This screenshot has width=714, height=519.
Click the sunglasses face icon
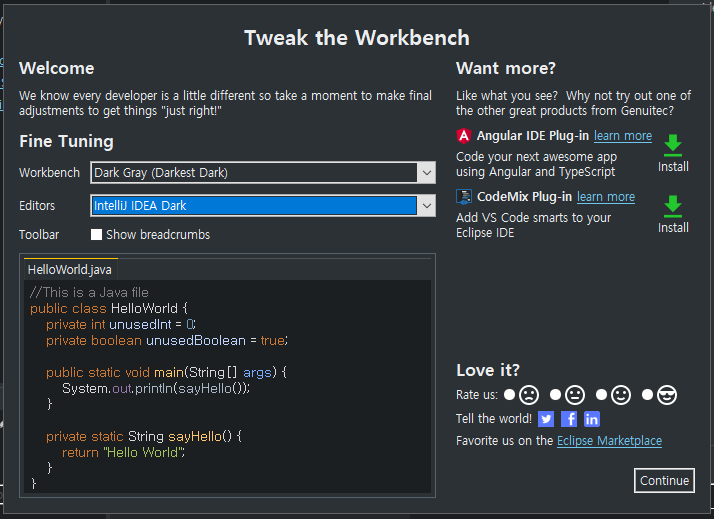pos(667,395)
